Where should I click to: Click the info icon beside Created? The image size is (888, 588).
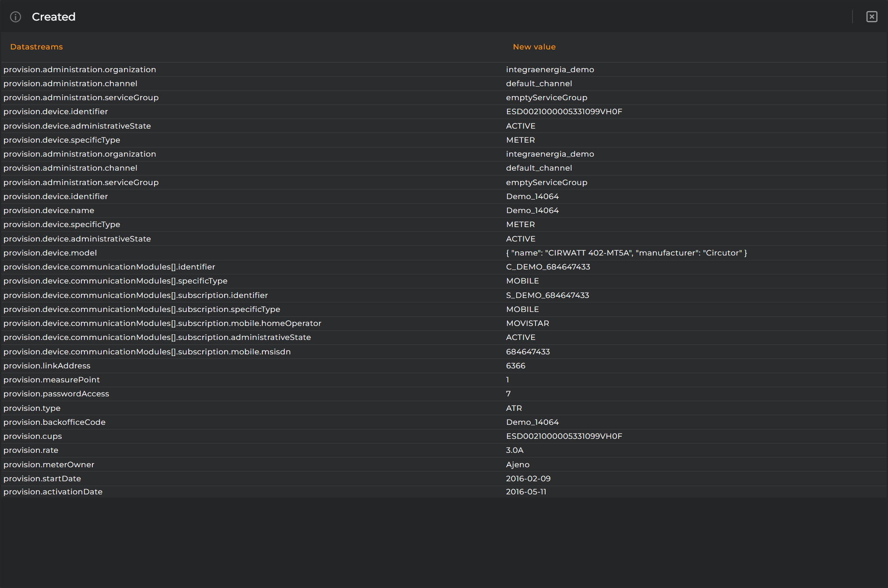click(x=16, y=17)
